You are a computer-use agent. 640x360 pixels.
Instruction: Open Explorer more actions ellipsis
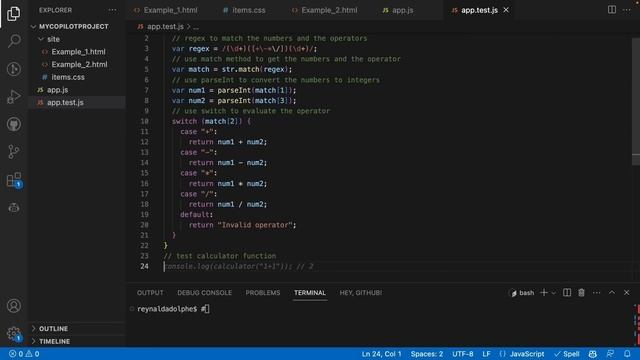point(112,10)
